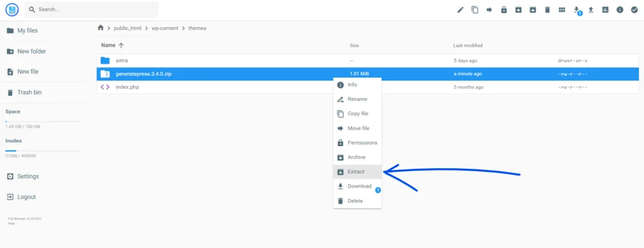This screenshot has height=248, width=644.
Task: Sort by the Last modified column header
Action: 468,45
